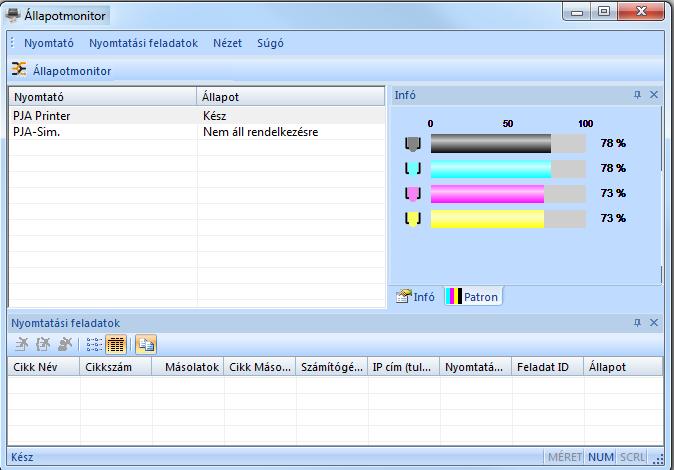
Task: Click the third greyed toolbar icon in Nyomtatási feladatok
Action: point(65,344)
